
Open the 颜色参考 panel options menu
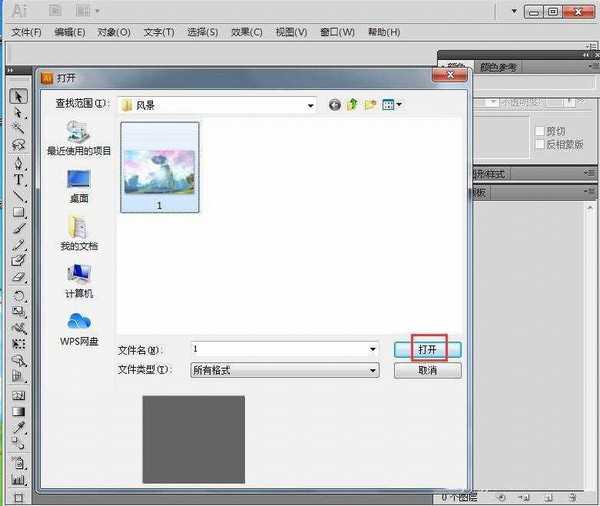(593, 66)
